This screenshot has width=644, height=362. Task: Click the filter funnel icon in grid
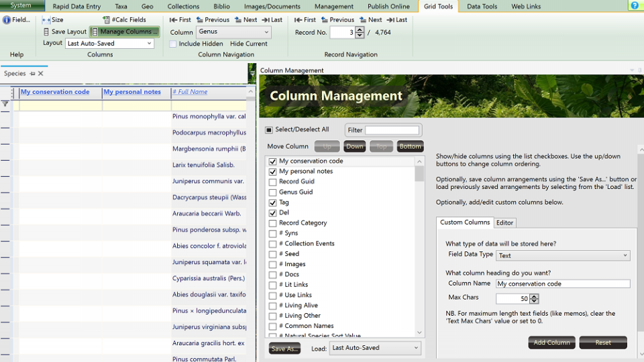[x=5, y=105]
